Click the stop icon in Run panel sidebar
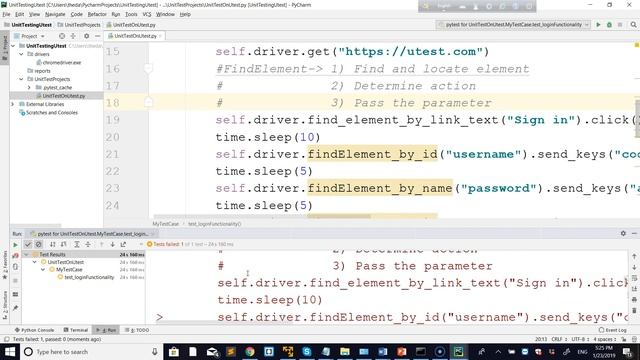640x360 pixels. [x=15, y=281]
